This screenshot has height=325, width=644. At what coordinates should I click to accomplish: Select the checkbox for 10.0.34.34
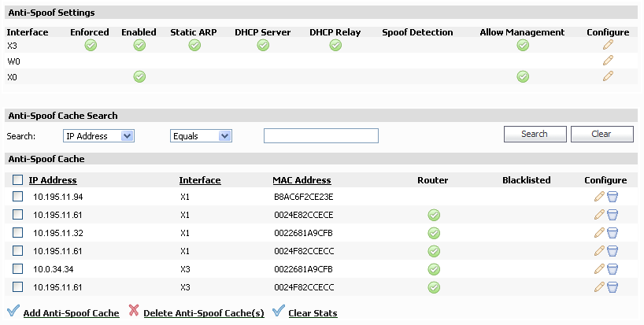pyautogui.click(x=17, y=269)
